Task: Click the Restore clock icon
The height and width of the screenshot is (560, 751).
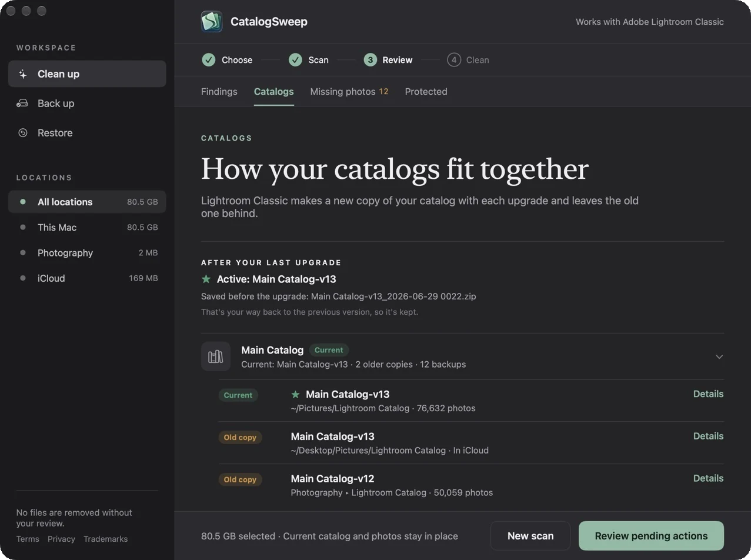Action: click(23, 133)
